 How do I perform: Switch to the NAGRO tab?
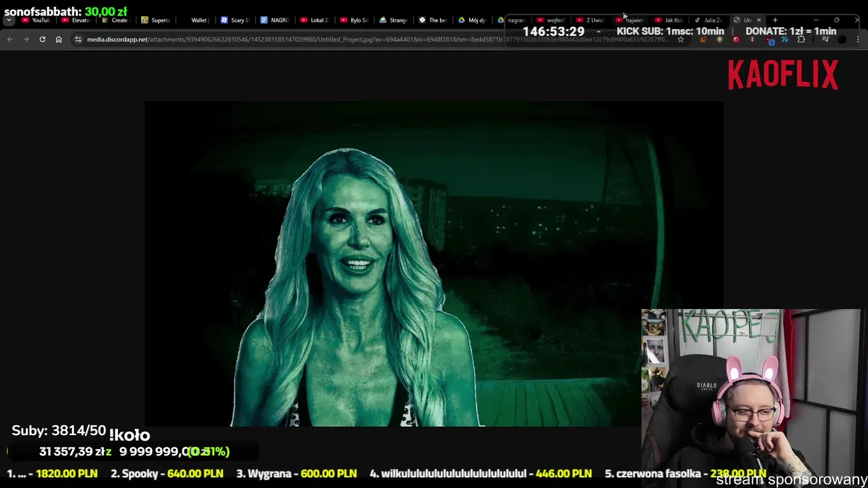(274, 20)
